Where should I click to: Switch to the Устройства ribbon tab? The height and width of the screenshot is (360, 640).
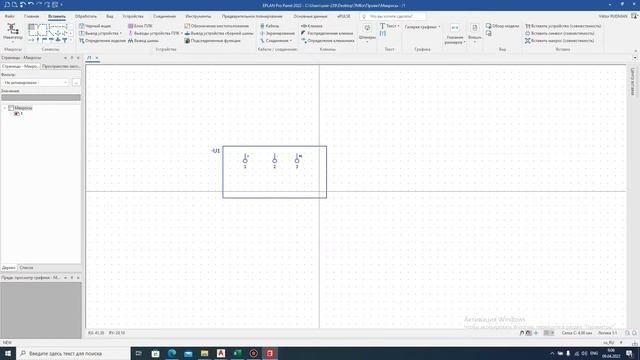[133, 16]
